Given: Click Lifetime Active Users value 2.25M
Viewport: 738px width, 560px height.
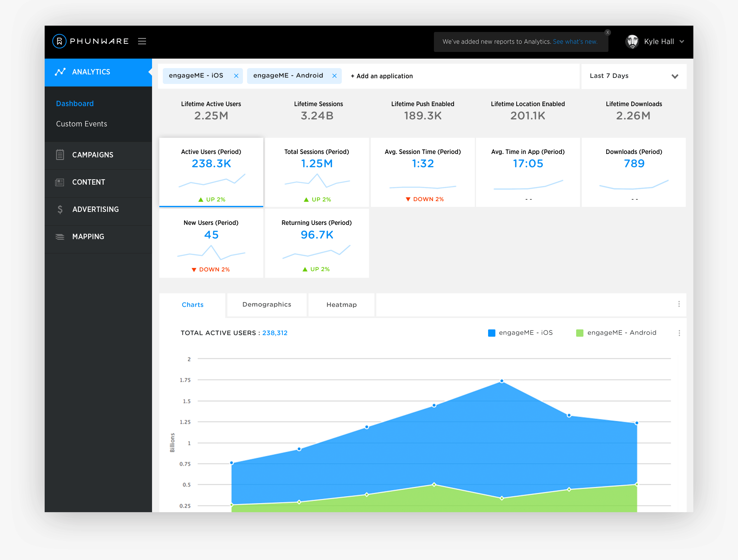Looking at the screenshot, I should pos(211,116).
